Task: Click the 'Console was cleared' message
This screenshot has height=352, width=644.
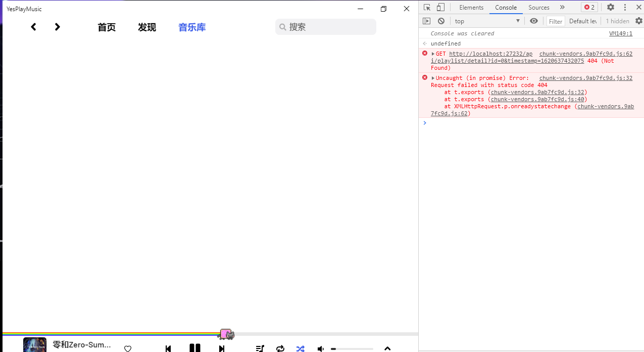Action: point(462,33)
